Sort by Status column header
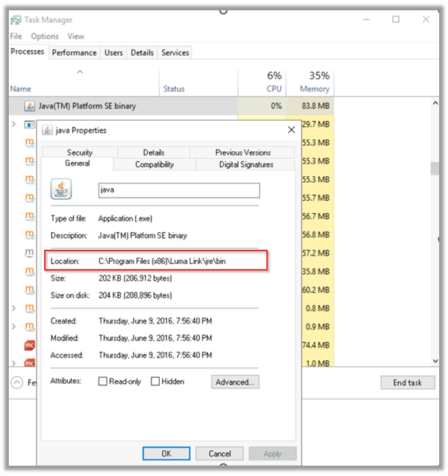 click(x=198, y=83)
